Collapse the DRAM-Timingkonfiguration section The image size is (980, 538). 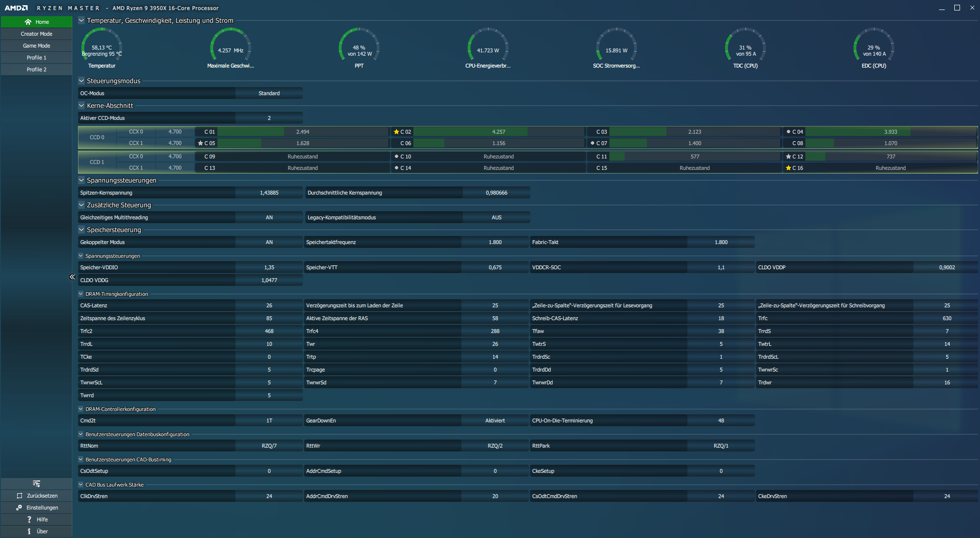pyautogui.click(x=81, y=294)
